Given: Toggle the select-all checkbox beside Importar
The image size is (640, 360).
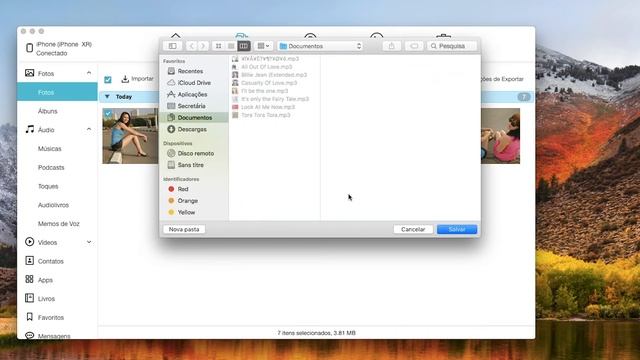Looking at the screenshot, I should tap(108, 80).
